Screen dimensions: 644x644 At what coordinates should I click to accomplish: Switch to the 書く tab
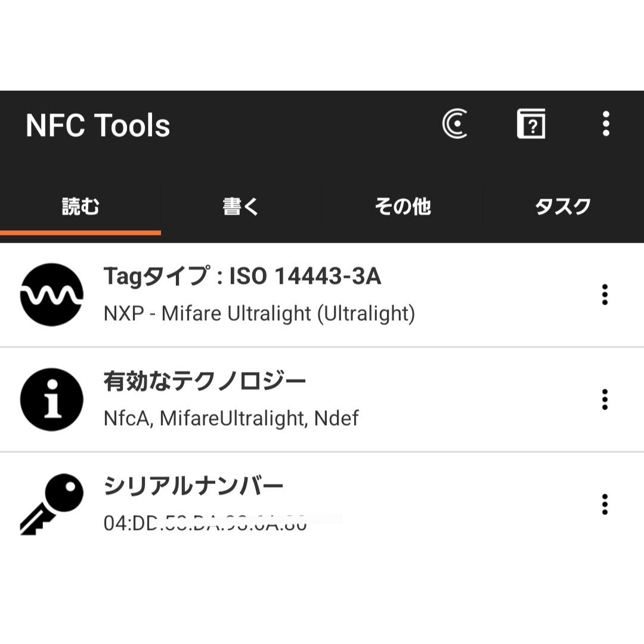tap(241, 206)
